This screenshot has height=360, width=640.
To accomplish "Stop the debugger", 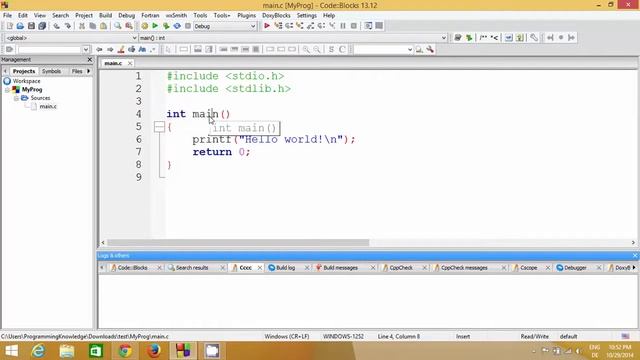I will click(354, 26).
